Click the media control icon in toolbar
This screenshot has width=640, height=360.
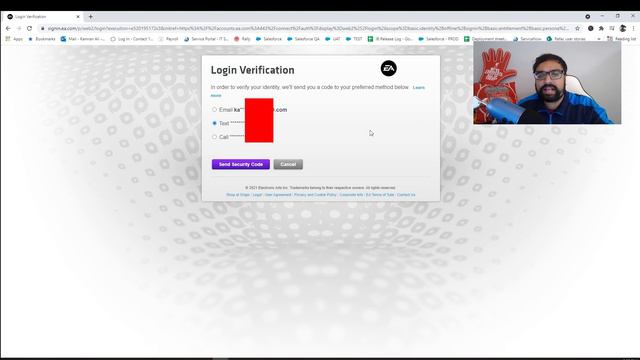(612, 28)
